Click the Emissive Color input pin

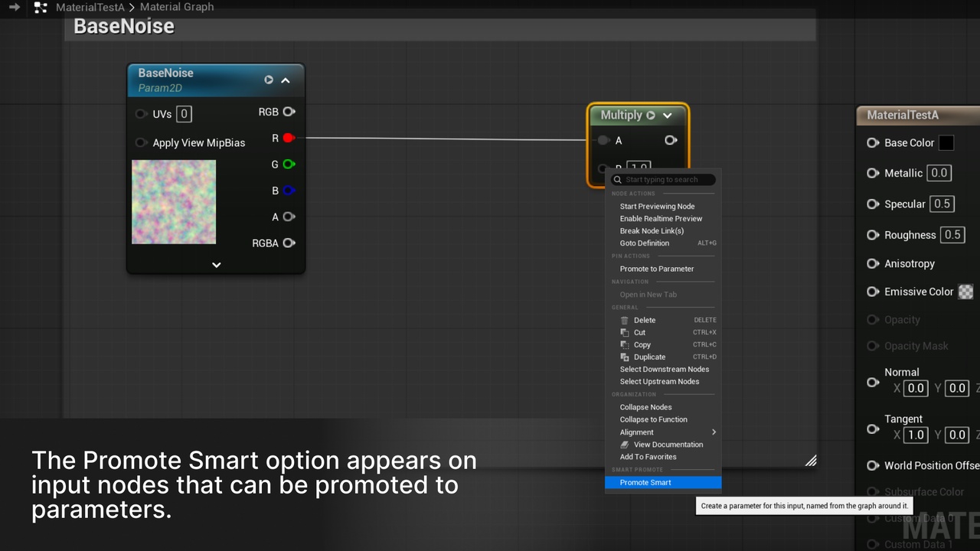point(873,292)
